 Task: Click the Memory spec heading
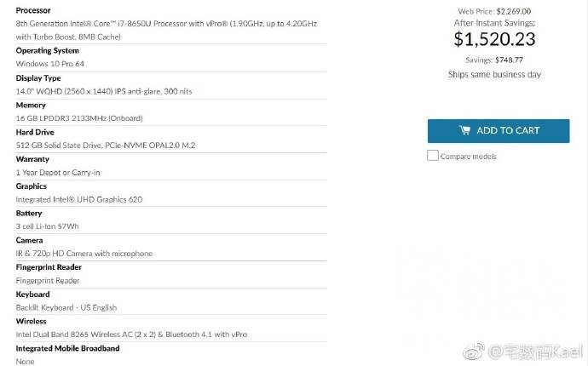(32, 105)
